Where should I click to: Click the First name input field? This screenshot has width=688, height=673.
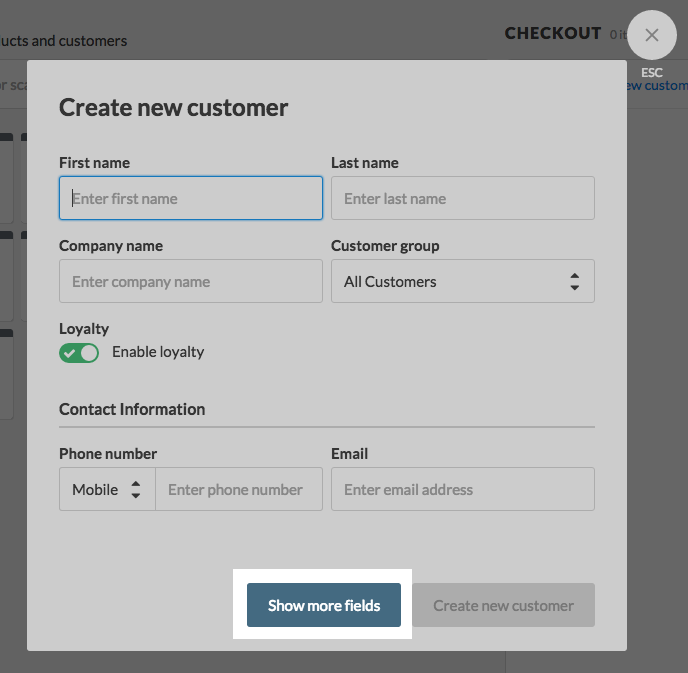tap(191, 198)
